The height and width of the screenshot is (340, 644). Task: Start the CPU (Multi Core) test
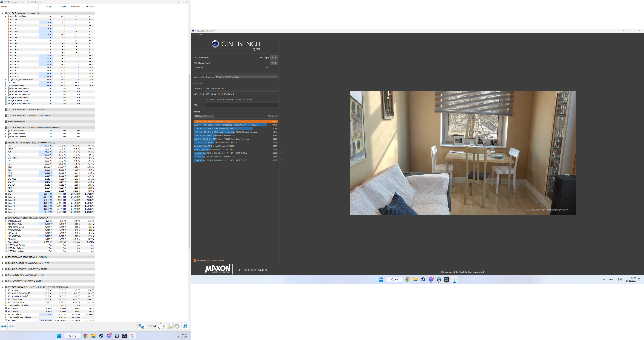(x=274, y=58)
